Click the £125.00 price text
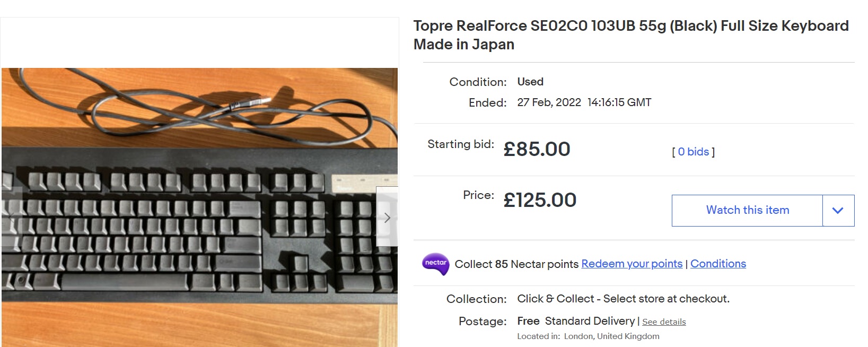 (x=539, y=200)
